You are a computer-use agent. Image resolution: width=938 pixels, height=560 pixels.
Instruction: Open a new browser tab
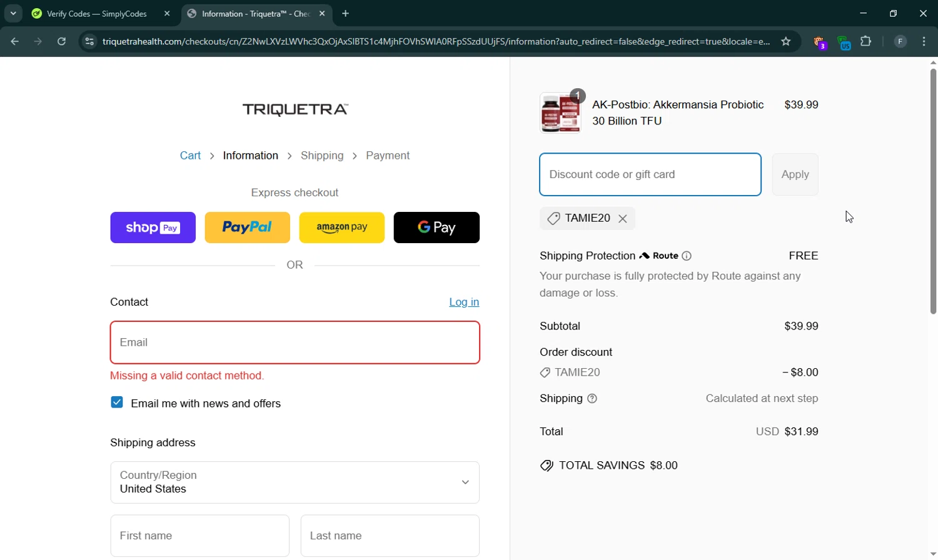point(346,13)
